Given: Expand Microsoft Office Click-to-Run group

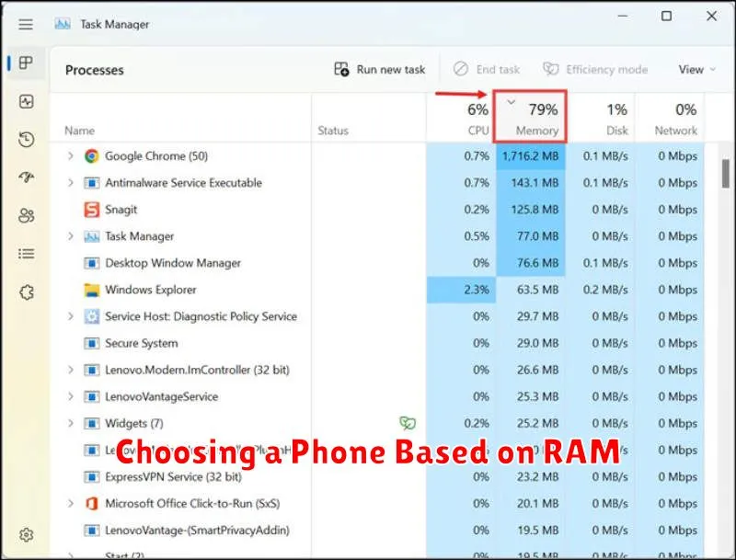Looking at the screenshot, I should 71,504.
